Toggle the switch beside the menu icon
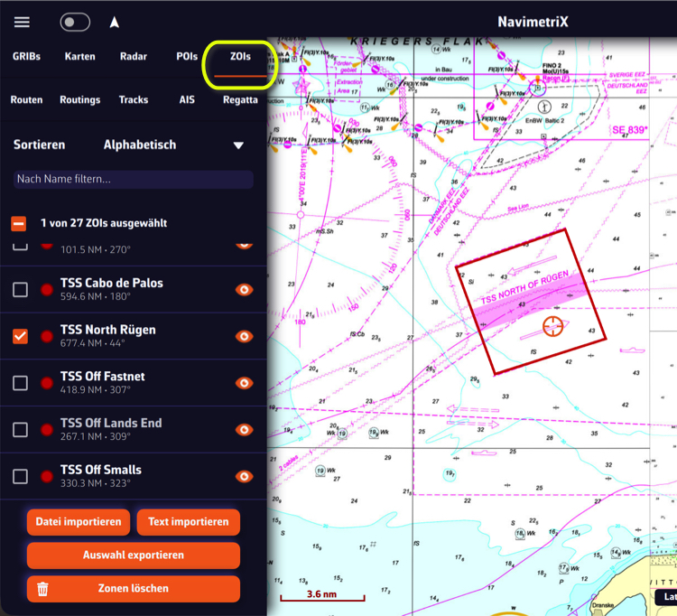677x616 pixels. click(x=75, y=22)
